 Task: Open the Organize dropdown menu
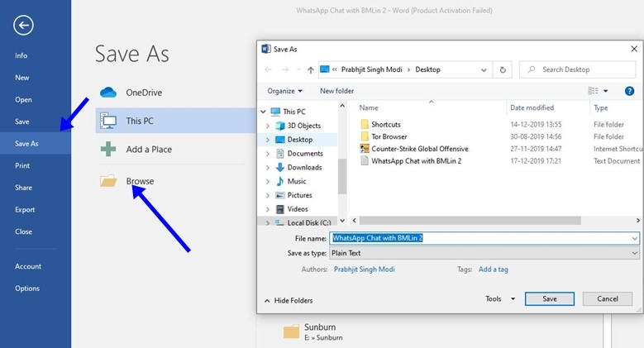click(284, 91)
